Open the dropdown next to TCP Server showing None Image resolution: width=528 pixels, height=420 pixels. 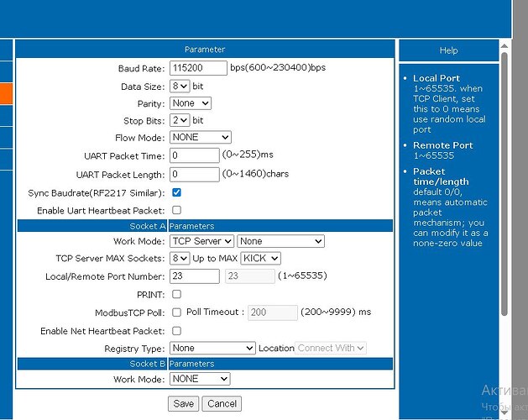point(280,241)
